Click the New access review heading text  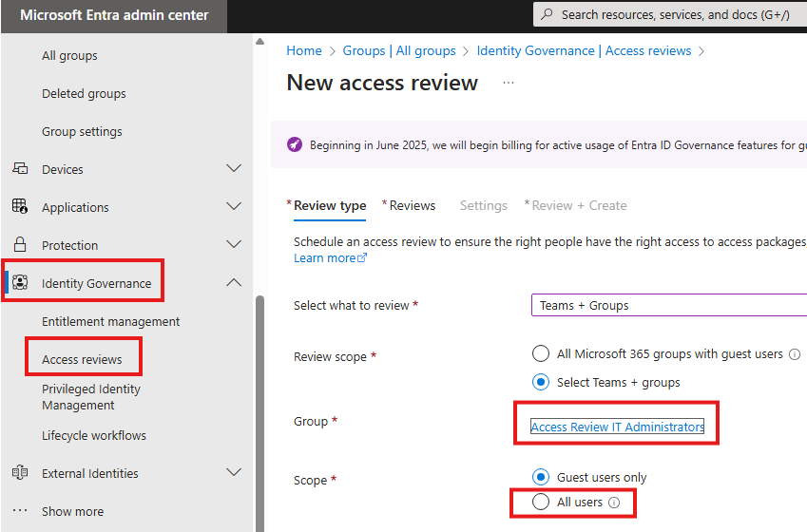[382, 83]
